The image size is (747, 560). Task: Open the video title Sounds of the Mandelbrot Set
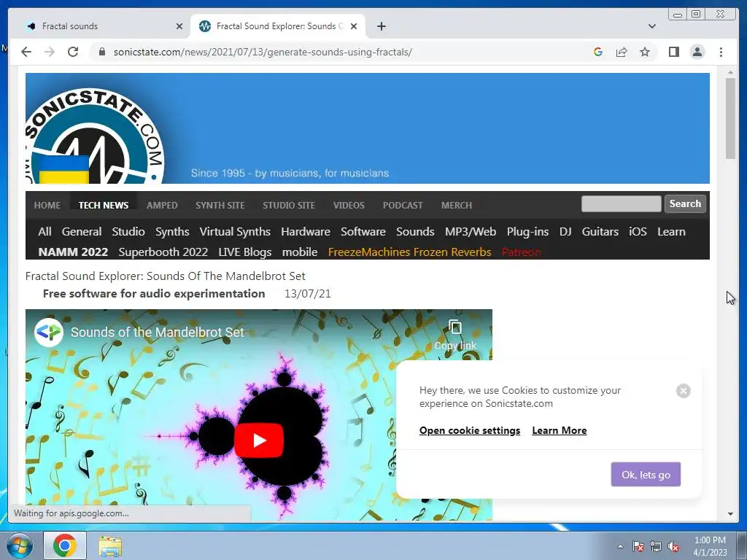click(158, 332)
